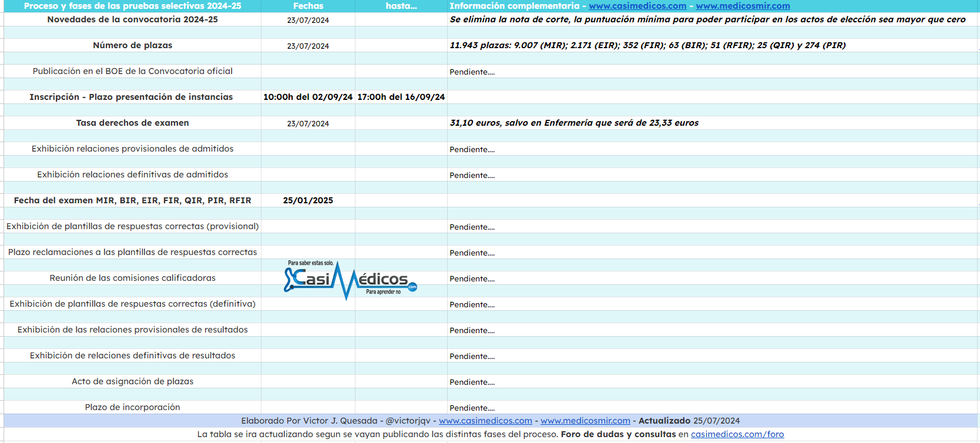Select 'Exhibición de plantillas de respuestas correctas (definitiva)'
Viewport: 980px width, 443px height.
point(133,304)
